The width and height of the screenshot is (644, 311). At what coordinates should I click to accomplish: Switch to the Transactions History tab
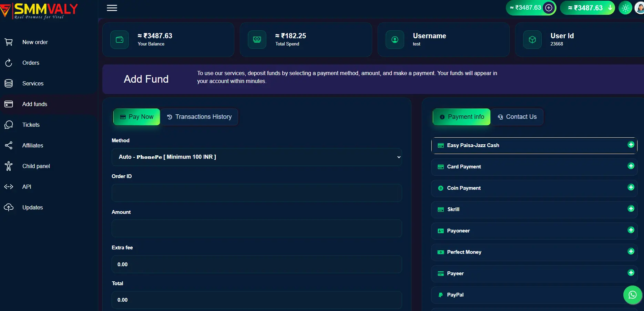pyautogui.click(x=200, y=117)
